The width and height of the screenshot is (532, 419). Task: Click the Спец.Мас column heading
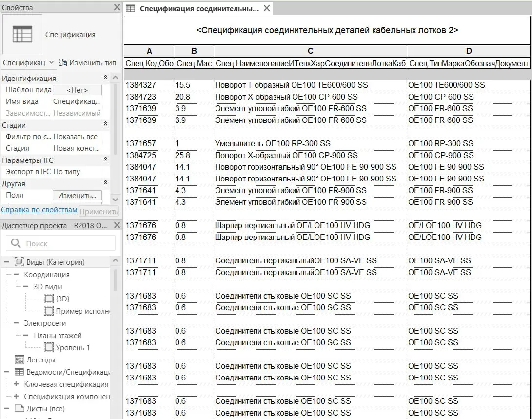click(194, 63)
